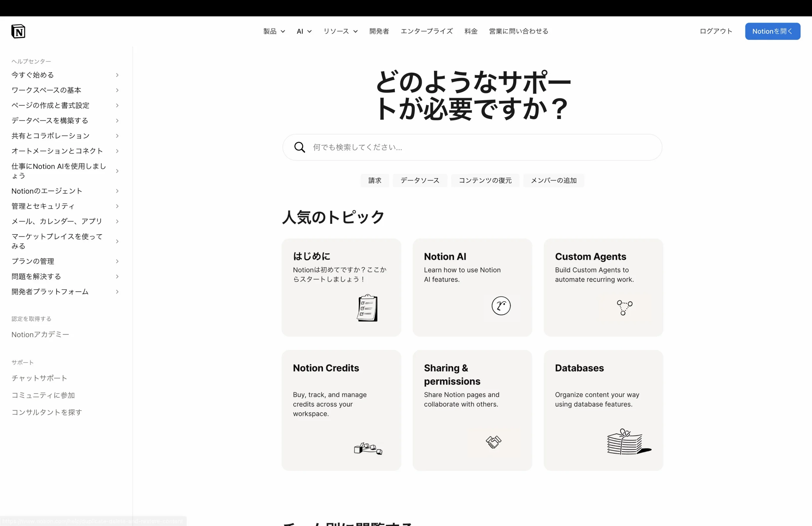Open the Custom Agents card title

coord(590,256)
